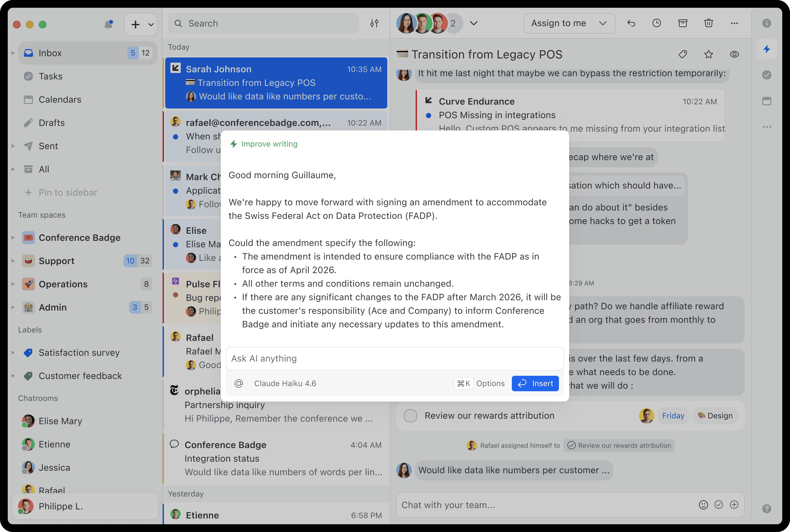Select Tasks in the sidebar
The image size is (790, 532).
51,76
